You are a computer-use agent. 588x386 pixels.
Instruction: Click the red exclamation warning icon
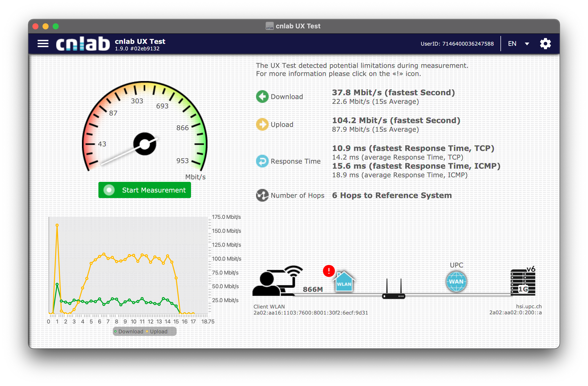click(x=329, y=271)
